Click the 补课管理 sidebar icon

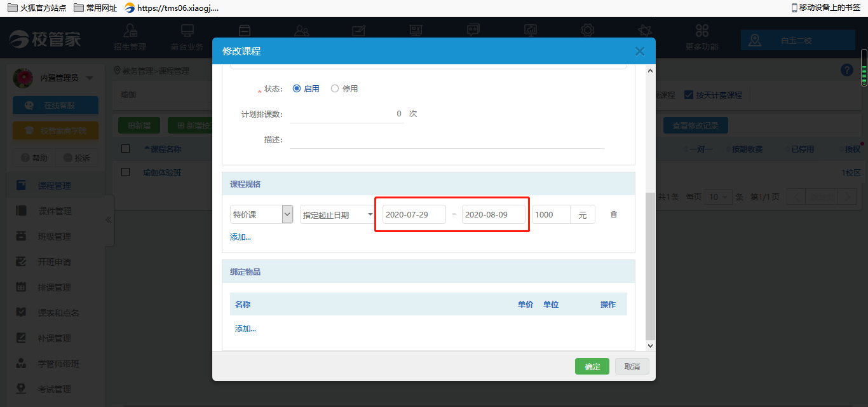point(21,338)
